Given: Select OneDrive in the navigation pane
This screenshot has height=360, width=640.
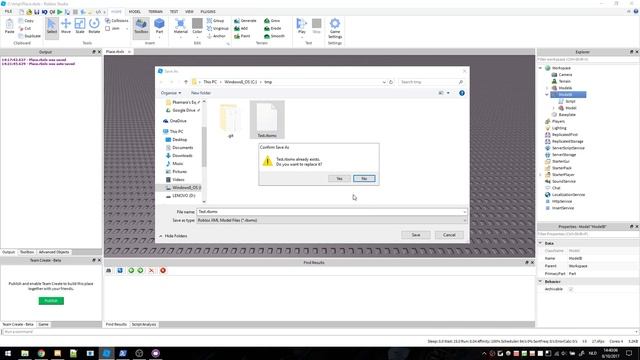Looking at the screenshot, I should pos(178,121).
